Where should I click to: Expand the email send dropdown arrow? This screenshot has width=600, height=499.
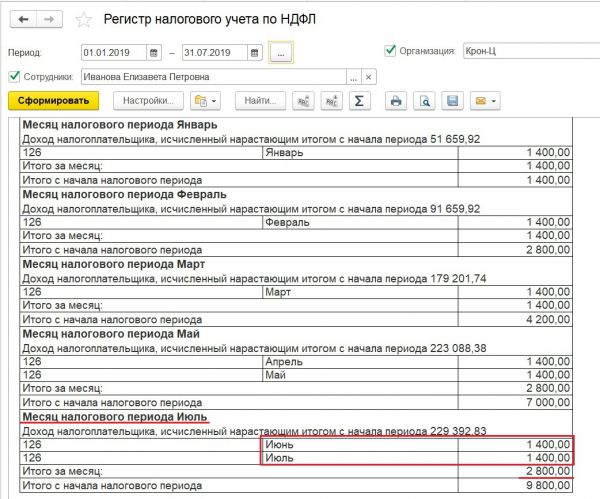[x=494, y=101]
